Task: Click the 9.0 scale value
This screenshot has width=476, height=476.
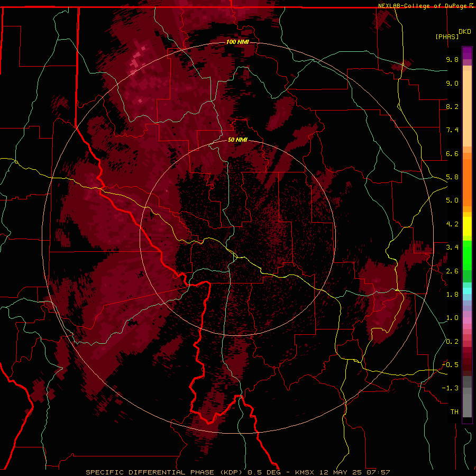Action: pyautogui.click(x=452, y=83)
